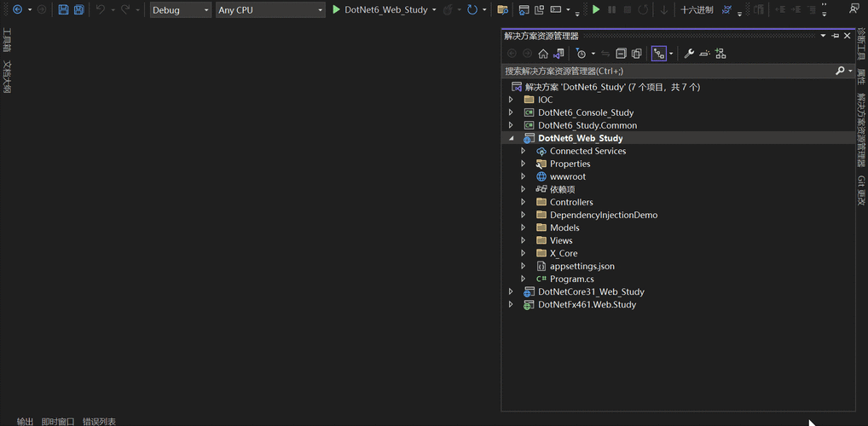The image size is (868, 426).
Task: Expand the DotNet6_Console_Study project
Action: [x=511, y=112]
